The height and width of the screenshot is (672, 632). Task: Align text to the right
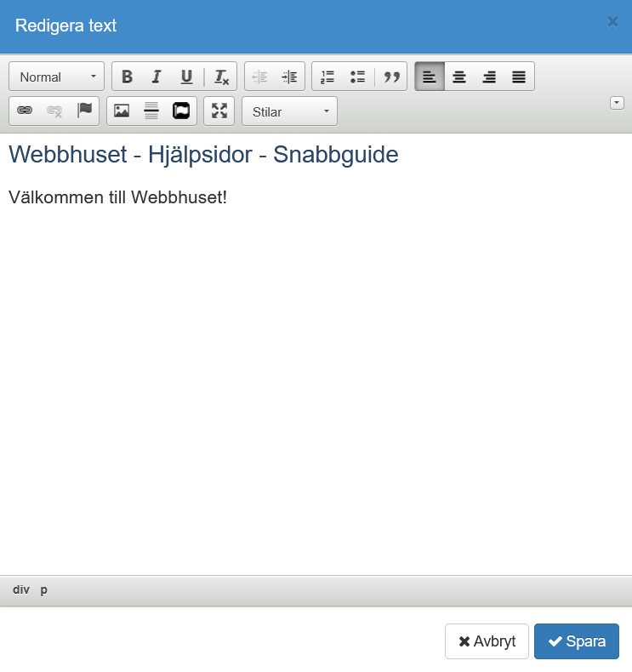tap(489, 77)
